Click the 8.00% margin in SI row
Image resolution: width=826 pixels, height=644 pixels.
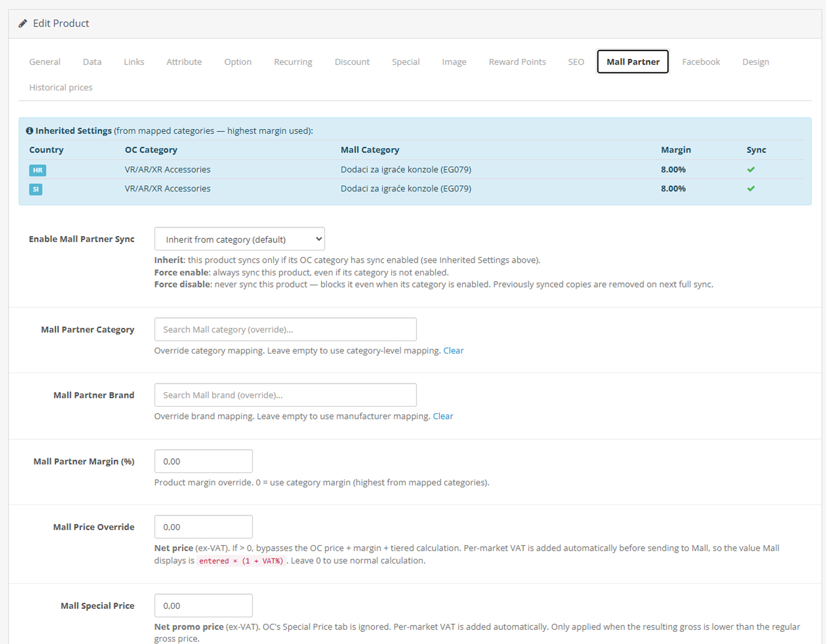pyautogui.click(x=673, y=189)
